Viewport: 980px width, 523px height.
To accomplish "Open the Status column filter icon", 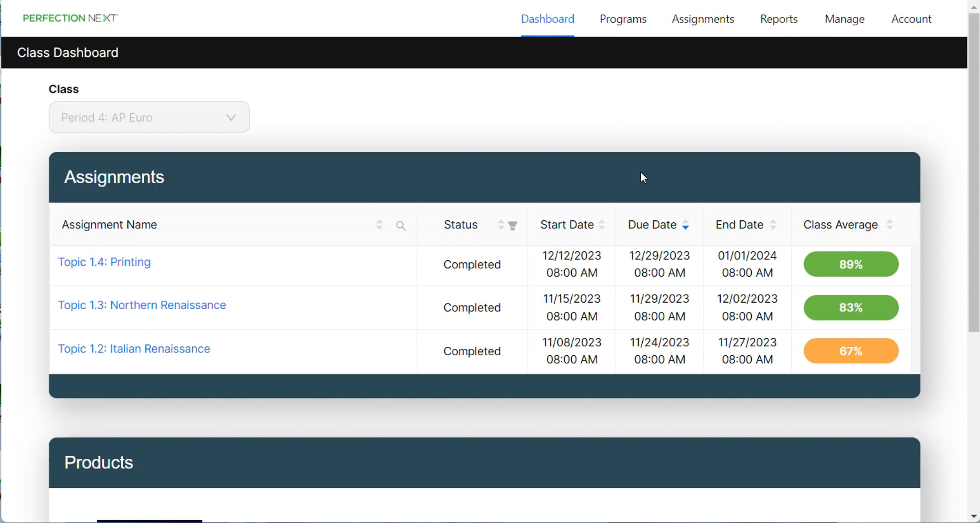I will pos(512,226).
